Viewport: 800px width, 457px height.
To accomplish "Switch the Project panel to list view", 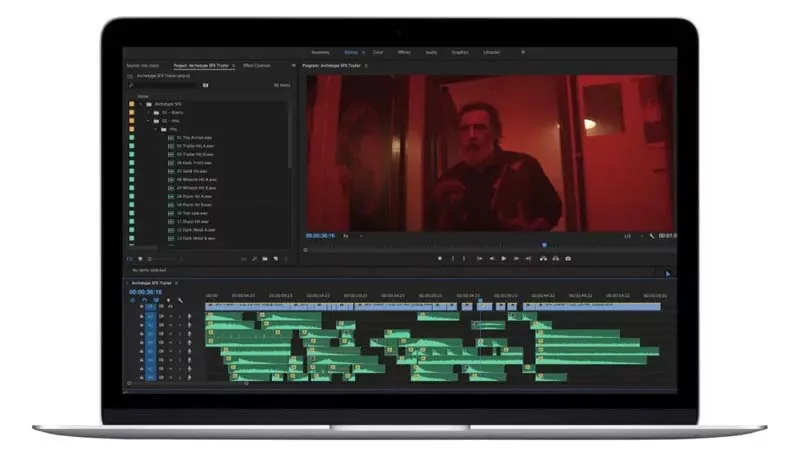I will (130, 259).
